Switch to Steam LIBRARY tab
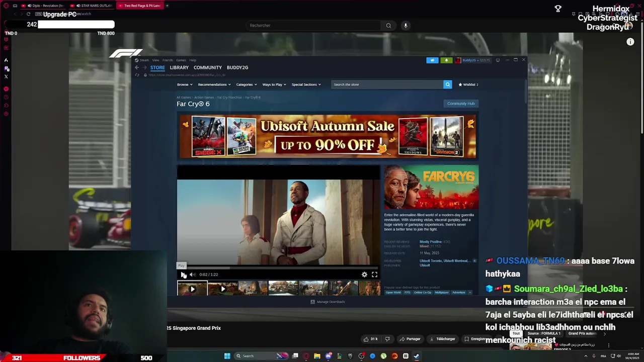The height and width of the screenshot is (362, 644). 179,67
